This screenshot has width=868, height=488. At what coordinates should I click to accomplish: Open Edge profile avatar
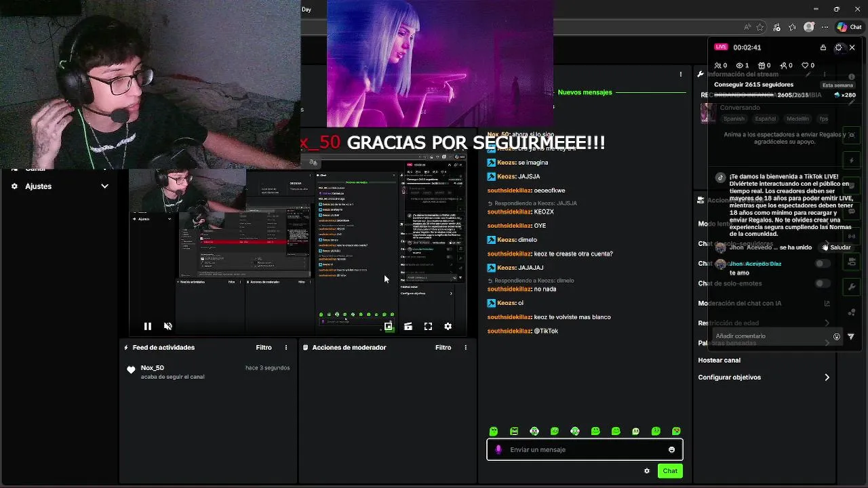point(808,27)
